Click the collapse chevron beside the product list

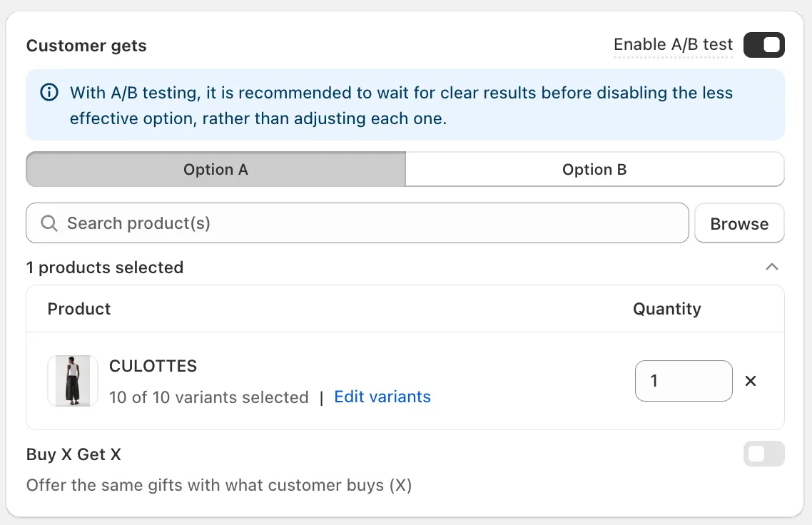click(772, 267)
